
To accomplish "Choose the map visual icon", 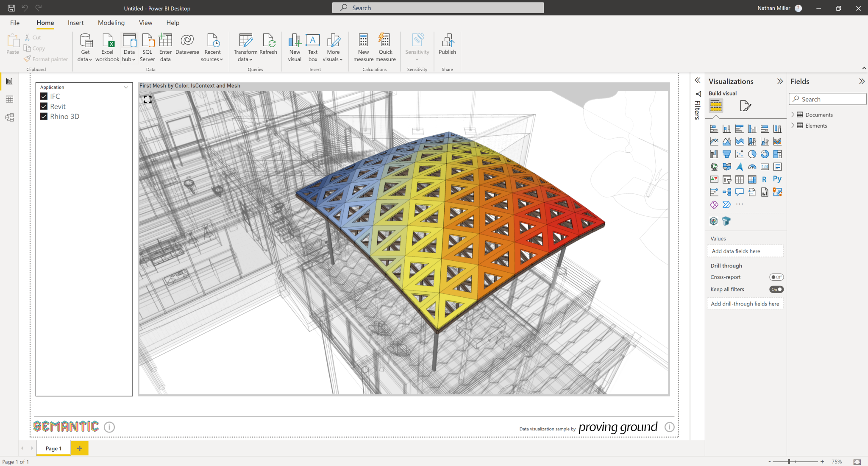I will [x=714, y=167].
